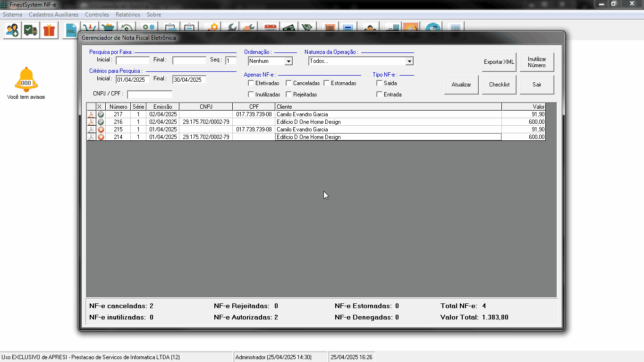
Task: Open the delivery truck toolbar icon
Action: tap(31, 30)
